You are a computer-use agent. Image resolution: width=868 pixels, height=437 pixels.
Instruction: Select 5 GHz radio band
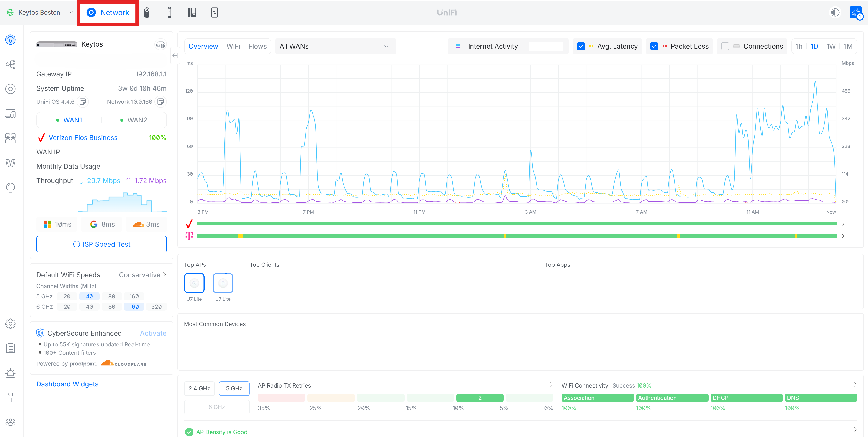tap(234, 388)
